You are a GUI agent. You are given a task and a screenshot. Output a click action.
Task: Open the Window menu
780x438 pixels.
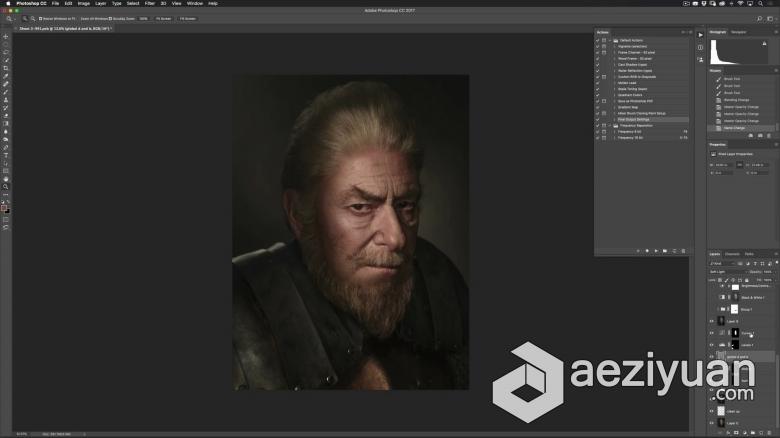195,3
